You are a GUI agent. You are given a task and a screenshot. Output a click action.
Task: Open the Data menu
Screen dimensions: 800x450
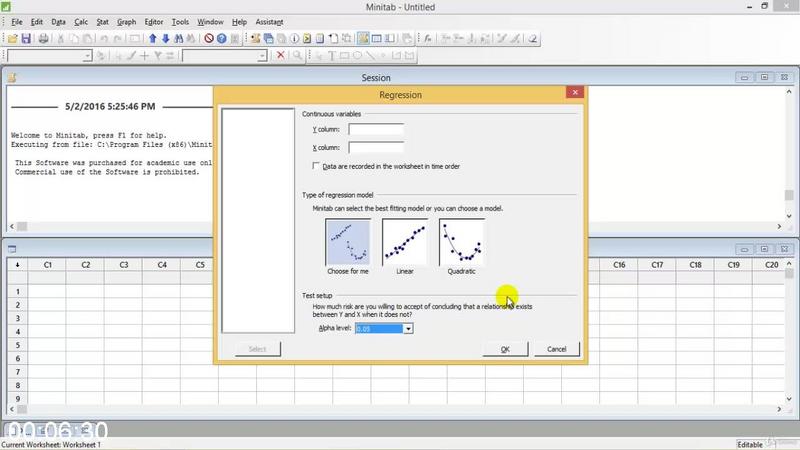pyautogui.click(x=58, y=22)
